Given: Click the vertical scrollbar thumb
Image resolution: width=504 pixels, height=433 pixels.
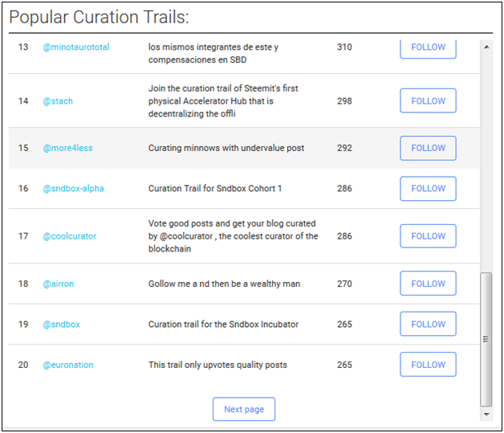Looking at the screenshot, I should pos(486,337).
